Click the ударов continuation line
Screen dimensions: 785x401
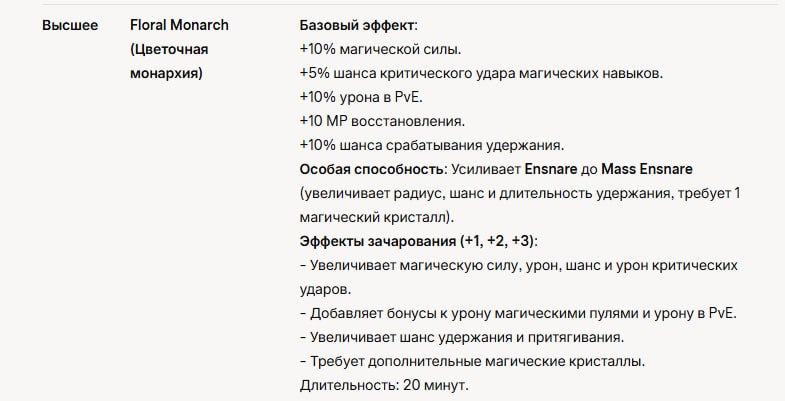pos(325,289)
